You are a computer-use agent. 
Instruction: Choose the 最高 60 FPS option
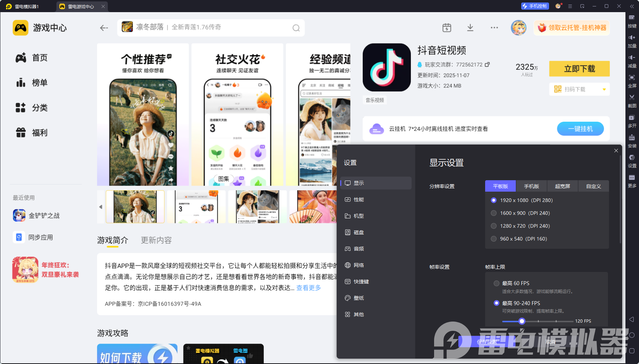496,283
